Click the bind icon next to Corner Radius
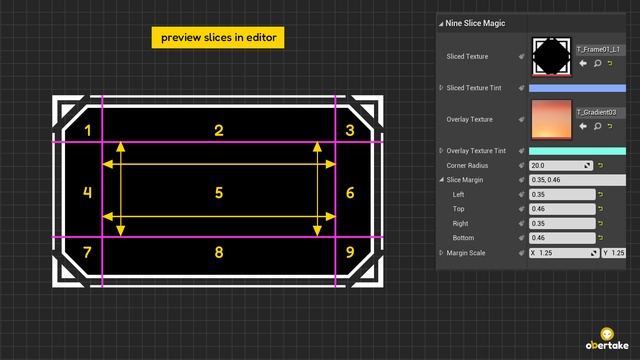The image size is (640, 360). [521, 165]
